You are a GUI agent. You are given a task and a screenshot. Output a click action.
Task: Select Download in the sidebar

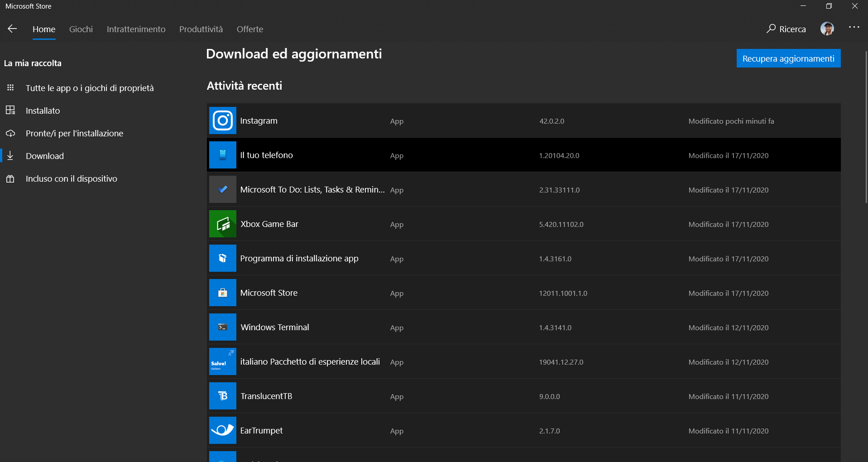[45, 156]
